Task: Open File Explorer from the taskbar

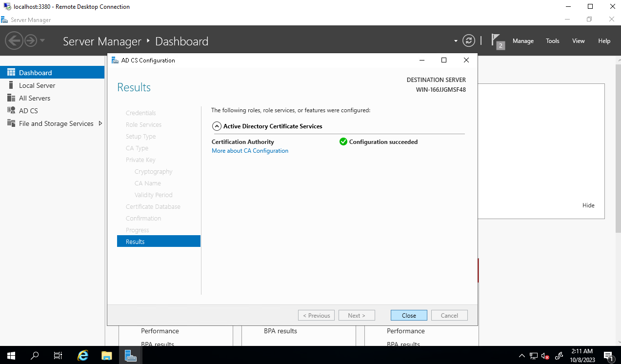Action: (107, 355)
